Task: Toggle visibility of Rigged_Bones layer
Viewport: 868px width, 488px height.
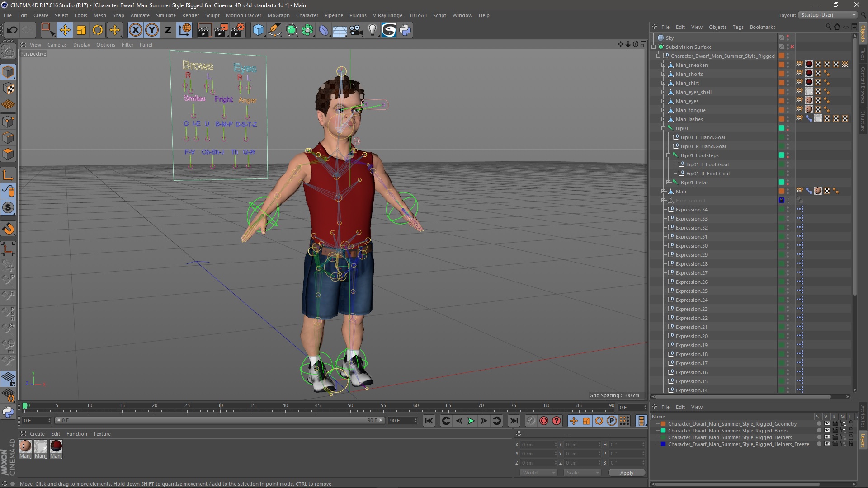Action: (827, 431)
